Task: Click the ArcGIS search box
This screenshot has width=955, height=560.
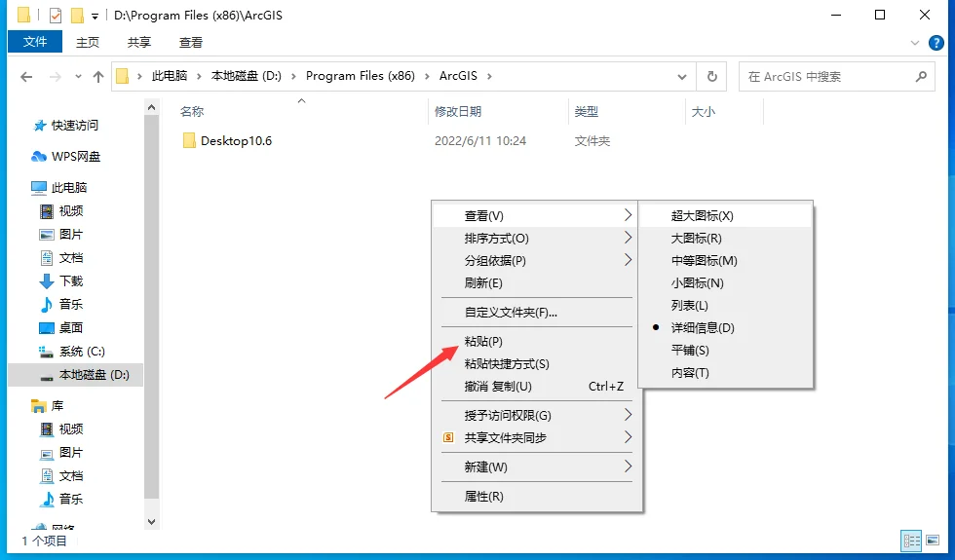Action: pos(836,77)
